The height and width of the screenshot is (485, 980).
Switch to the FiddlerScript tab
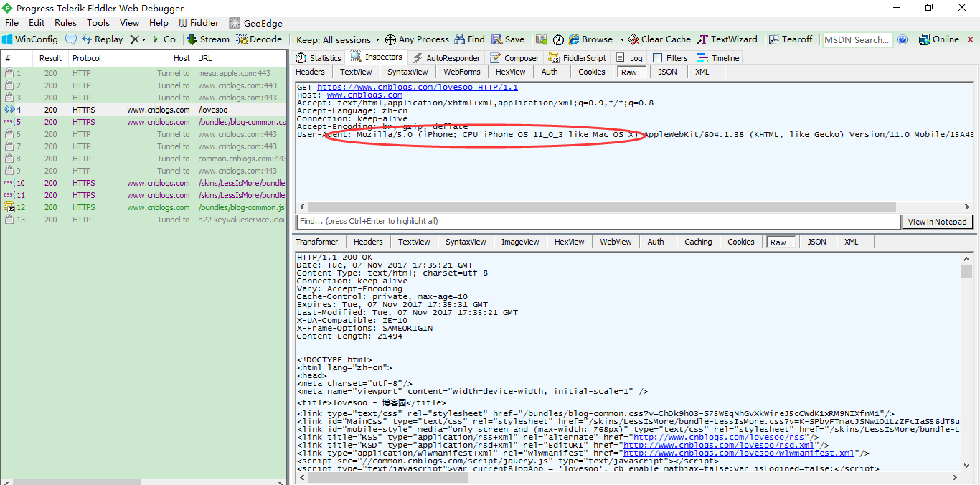[x=578, y=58]
